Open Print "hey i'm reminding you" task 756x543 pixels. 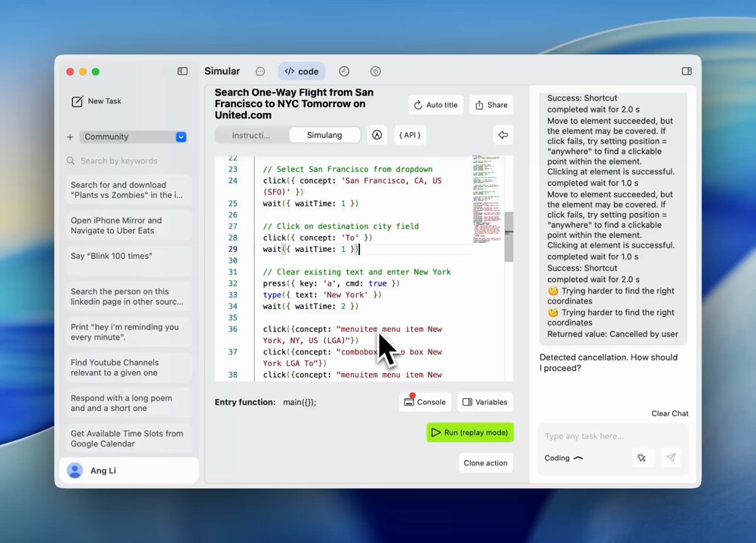128,332
